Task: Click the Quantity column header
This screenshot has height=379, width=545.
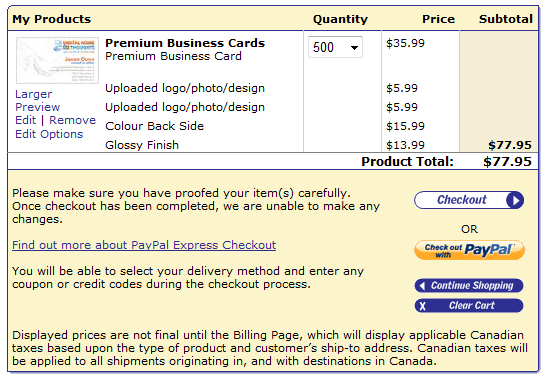Action: pyautogui.click(x=340, y=19)
